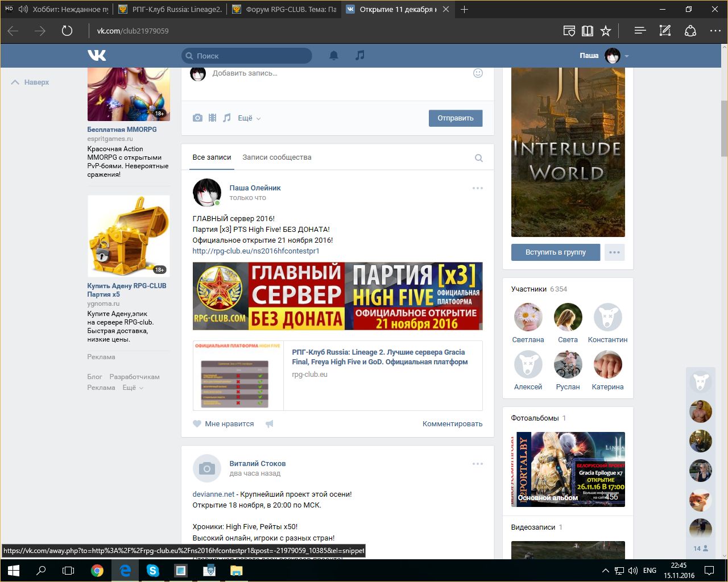Open Skype from the taskbar

[153, 571]
